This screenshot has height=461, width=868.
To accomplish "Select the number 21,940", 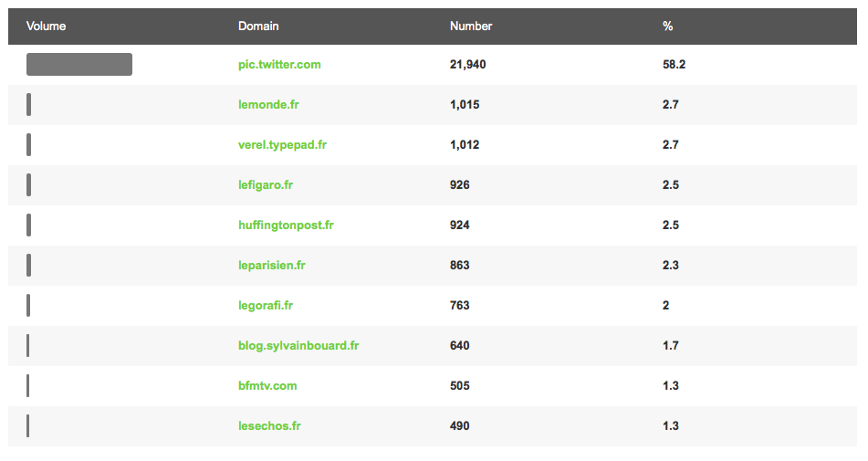I will pyautogui.click(x=467, y=65).
